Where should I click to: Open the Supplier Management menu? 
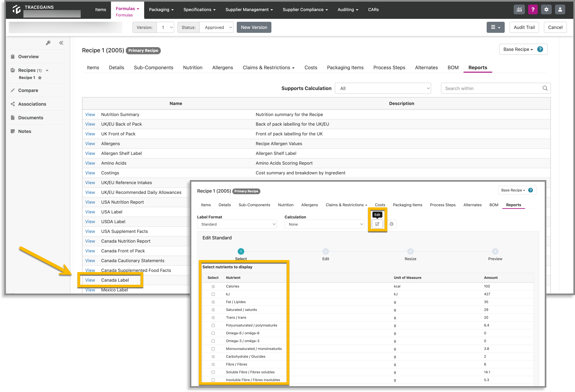(x=249, y=10)
